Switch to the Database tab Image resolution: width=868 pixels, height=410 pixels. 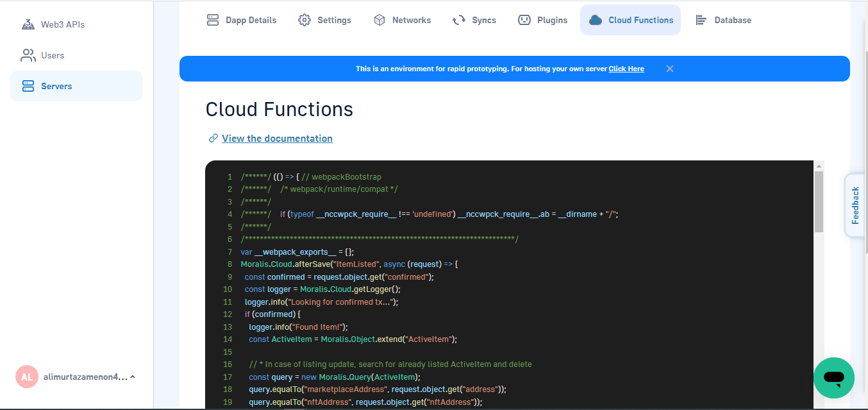(724, 20)
